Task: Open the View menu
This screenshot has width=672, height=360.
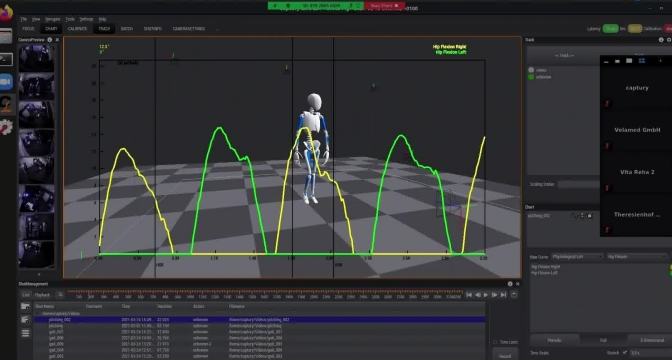Action: [x=36, y=19]
